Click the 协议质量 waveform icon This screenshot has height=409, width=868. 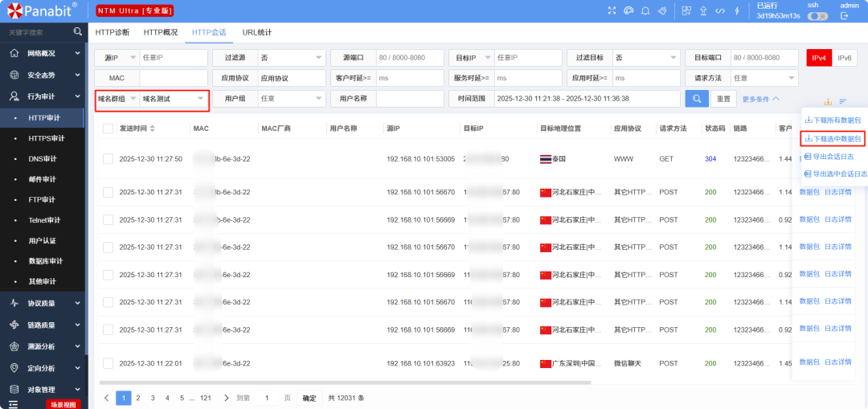click(x=15, y=303)
